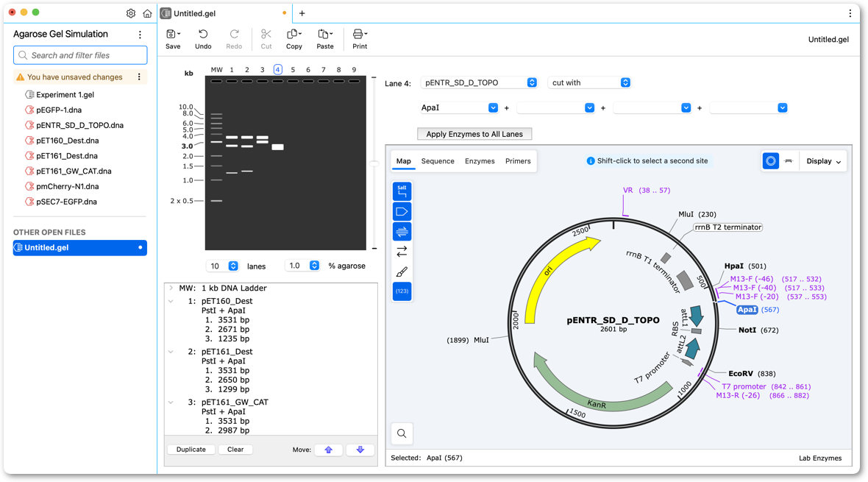The height and width of the screenshot is (482, 868).
Task: Switch to the Enzymes tab
Action: tap(480, 161)
